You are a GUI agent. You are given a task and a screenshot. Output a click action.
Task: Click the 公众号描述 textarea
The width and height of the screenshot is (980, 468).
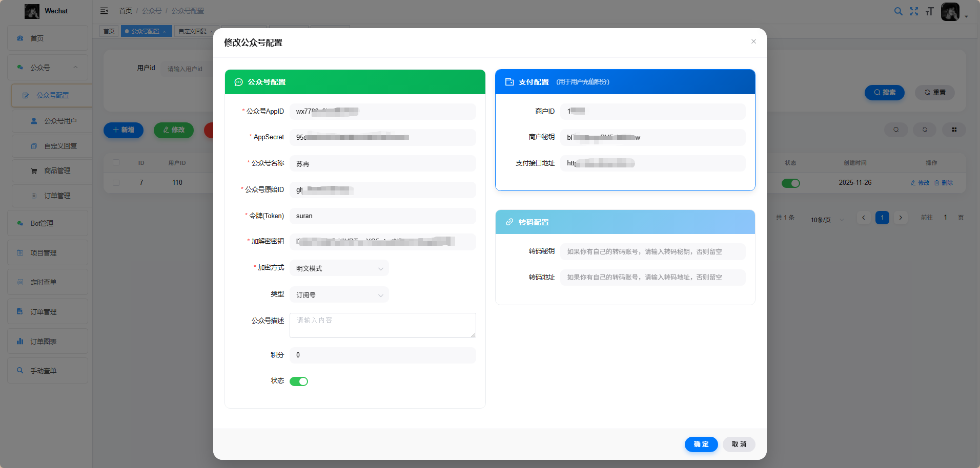382,325
